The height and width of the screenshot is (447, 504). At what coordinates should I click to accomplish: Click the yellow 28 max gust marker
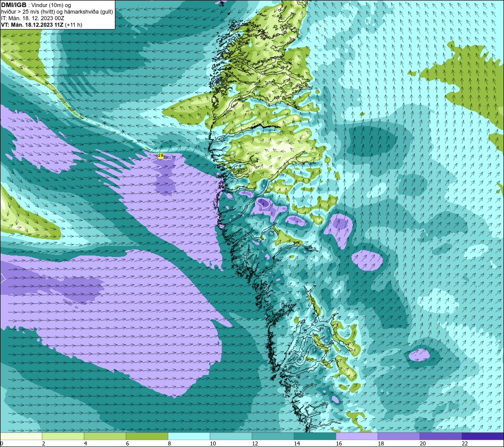coord(161,156)
